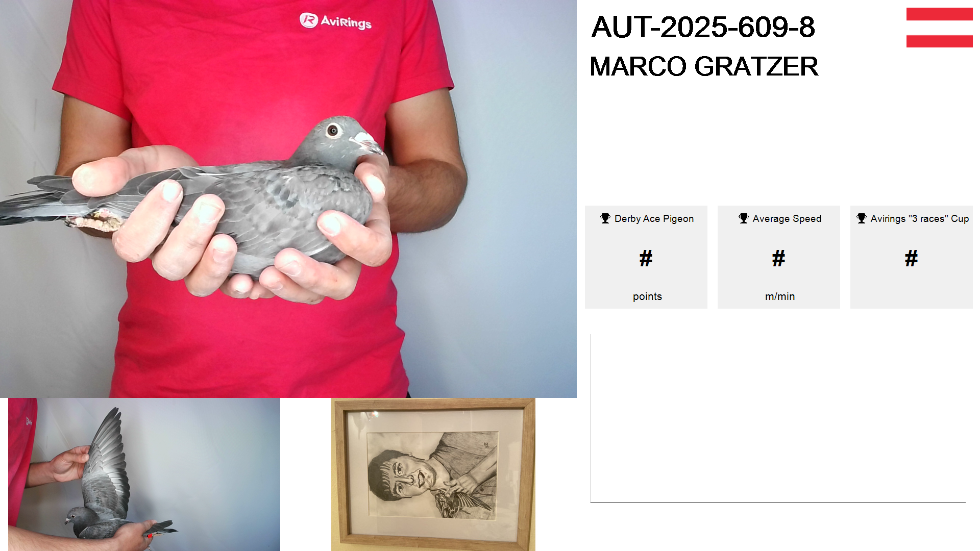Screen dimensions: 980x551
Task: Click the m/min label
Action: 780,296
